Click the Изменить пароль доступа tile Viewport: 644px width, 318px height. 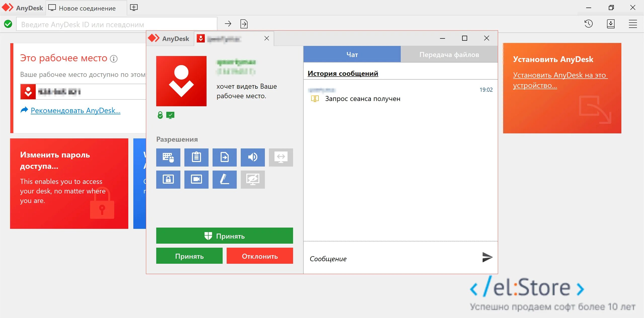(69, 183)
